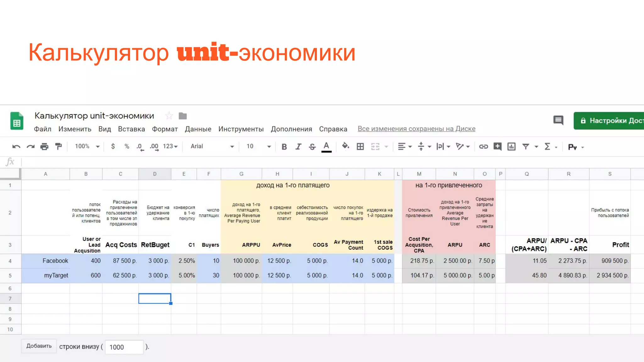
Task: Open font size 10 dropdown
Action: point(258,146)
